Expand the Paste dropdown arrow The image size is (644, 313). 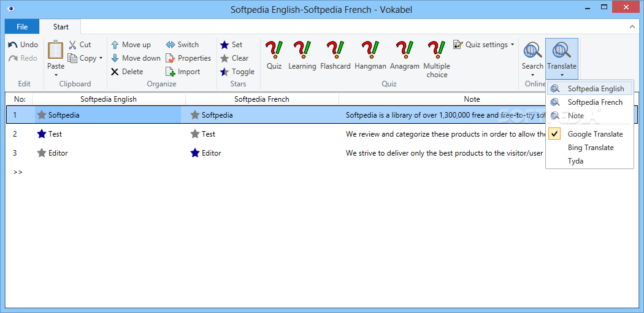[56, 75]
